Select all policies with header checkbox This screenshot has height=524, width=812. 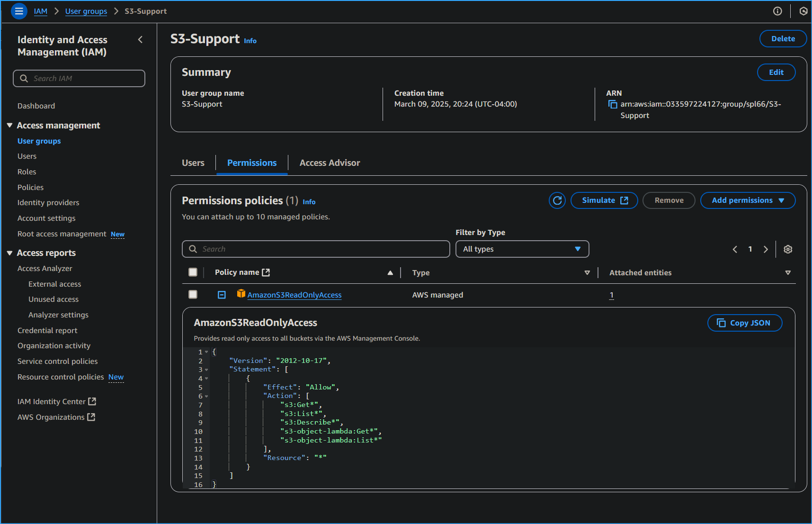pyautogui.click(x=193, y=272)
